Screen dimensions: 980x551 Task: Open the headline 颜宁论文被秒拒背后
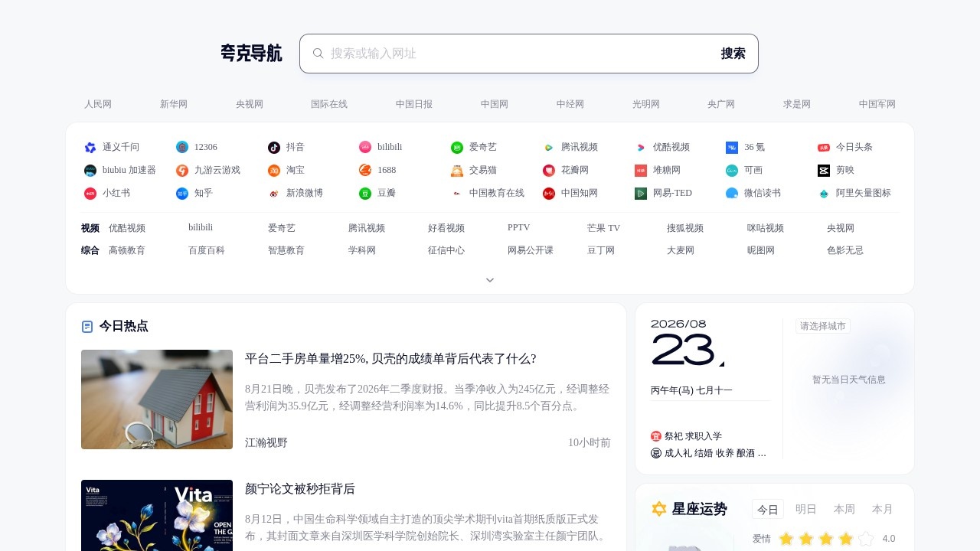coord(300,489)
